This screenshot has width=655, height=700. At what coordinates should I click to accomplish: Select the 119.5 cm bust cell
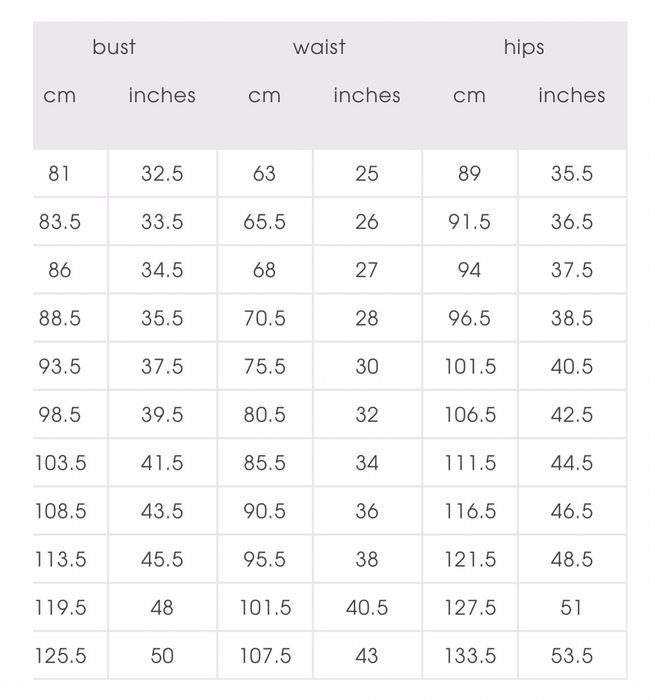60,607
